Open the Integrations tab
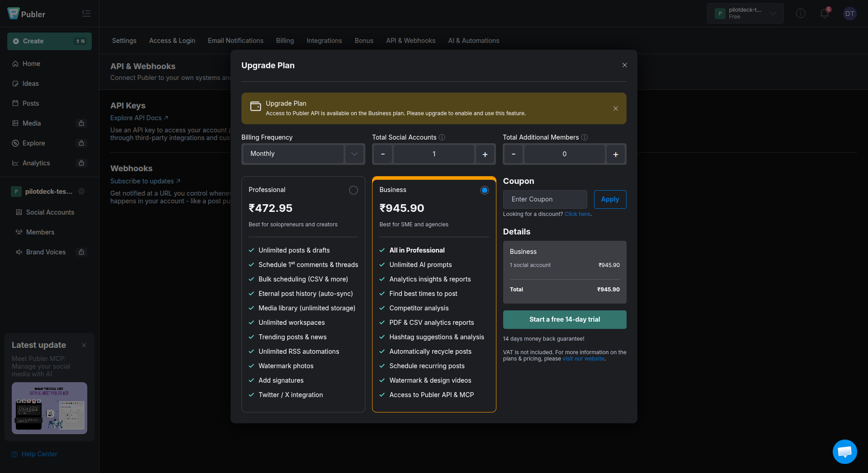Viewport: 868px width, 473px height. (x=324, y=41)
